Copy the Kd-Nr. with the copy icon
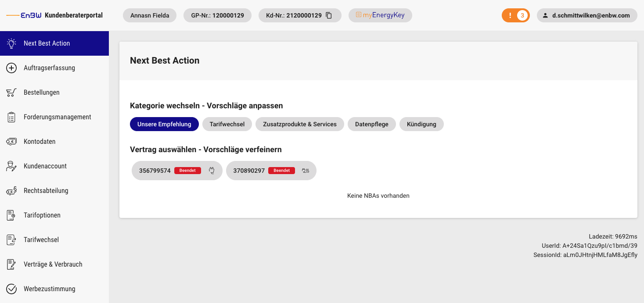The height and width of the screenshot is (303, 644). (x=329, y=16)
